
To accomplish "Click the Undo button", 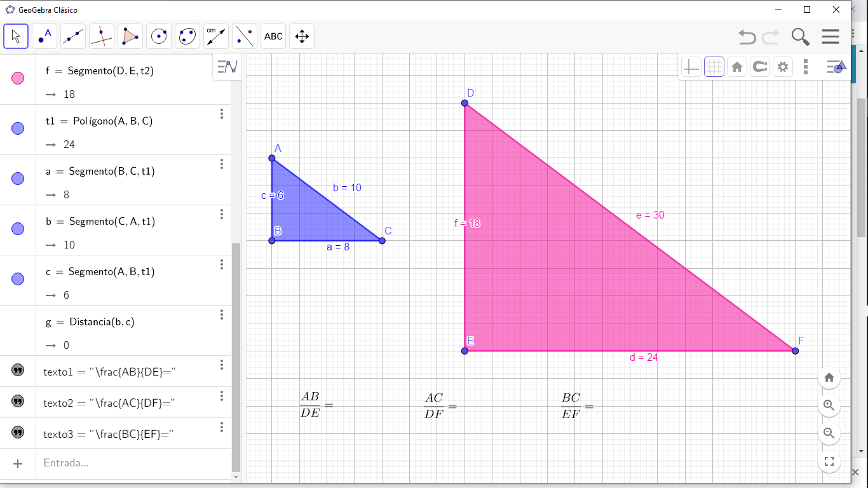I will point(747,37).
